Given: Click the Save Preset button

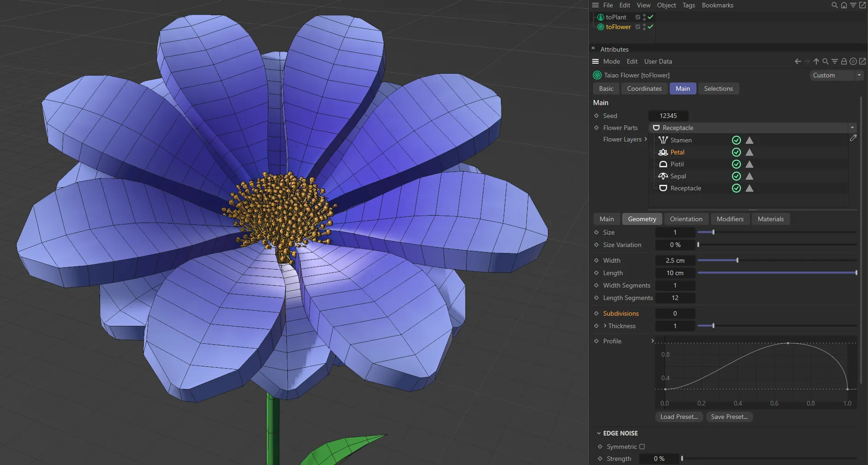Looking at the screenshot, I should [x=729, y=417].
